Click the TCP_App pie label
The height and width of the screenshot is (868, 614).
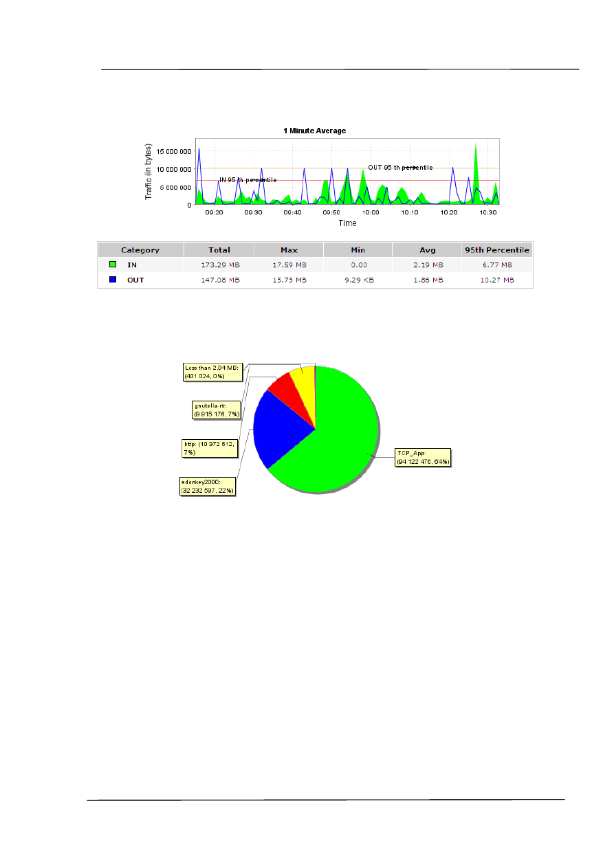pyautogui.click(x=423, y=458)
